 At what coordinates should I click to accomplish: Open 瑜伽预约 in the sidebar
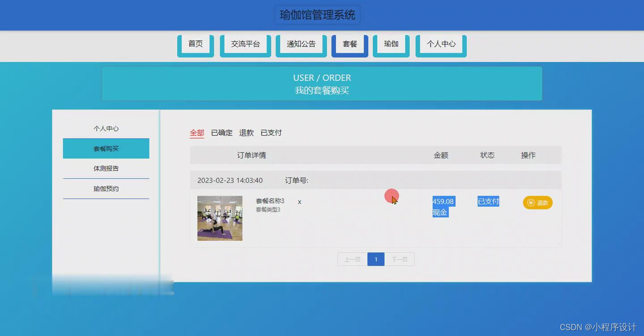pyautogui.click(x=106, y=189)
